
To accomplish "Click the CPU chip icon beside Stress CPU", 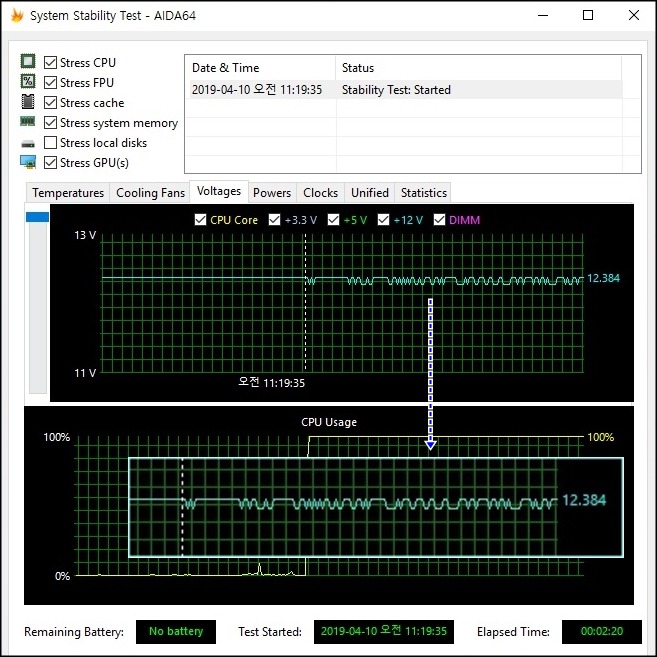I will click(28, 62).
